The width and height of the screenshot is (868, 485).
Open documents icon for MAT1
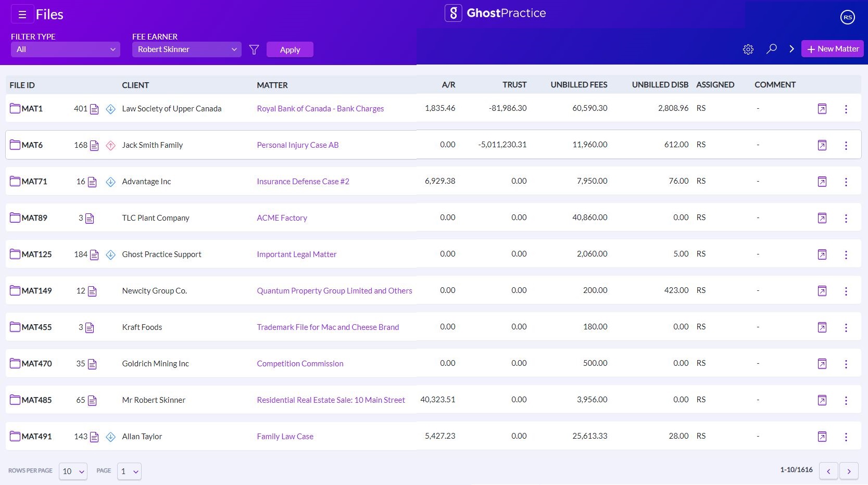click(x=94, y=109)
